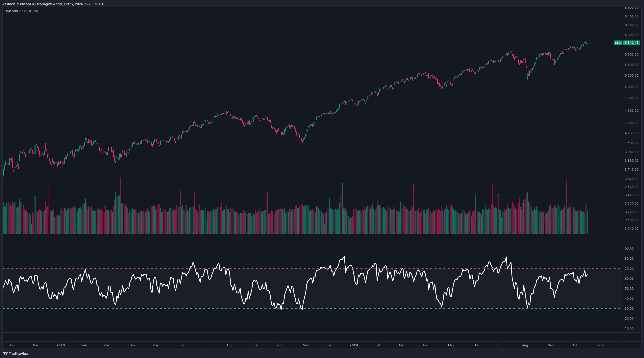Click the RSI 80.00 scale label
This screenshot has height=358, width=644.
[x=629, y=258]
